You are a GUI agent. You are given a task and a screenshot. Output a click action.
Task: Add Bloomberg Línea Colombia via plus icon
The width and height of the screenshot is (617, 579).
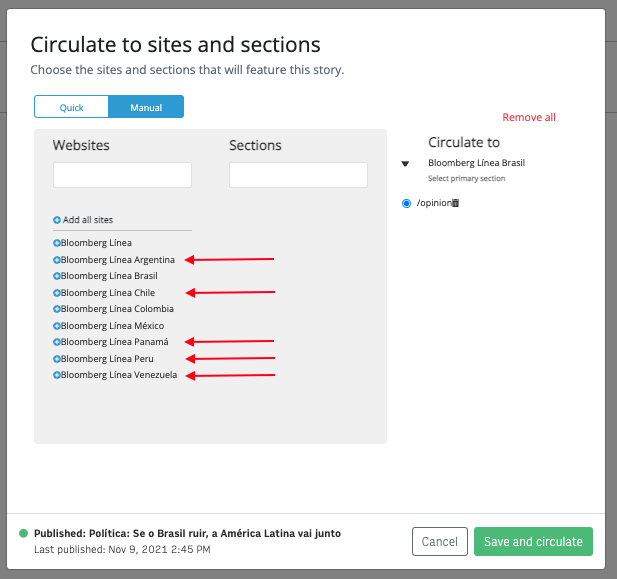57,309
